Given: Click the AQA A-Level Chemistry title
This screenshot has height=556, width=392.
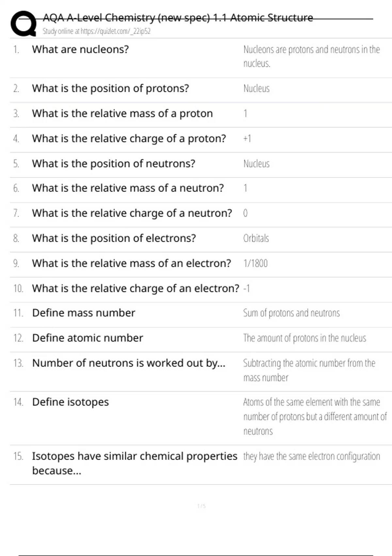Looking at the screenshot, I should [x=178, y=18].
